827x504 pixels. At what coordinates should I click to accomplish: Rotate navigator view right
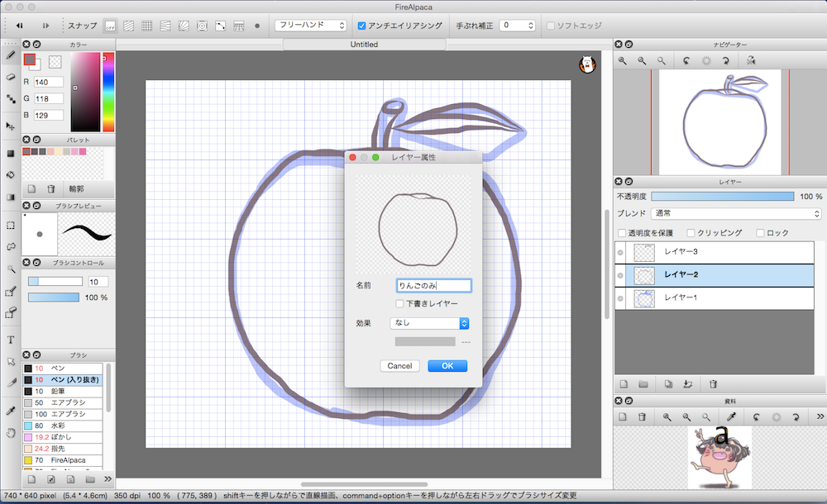click(x=726, y=61)
